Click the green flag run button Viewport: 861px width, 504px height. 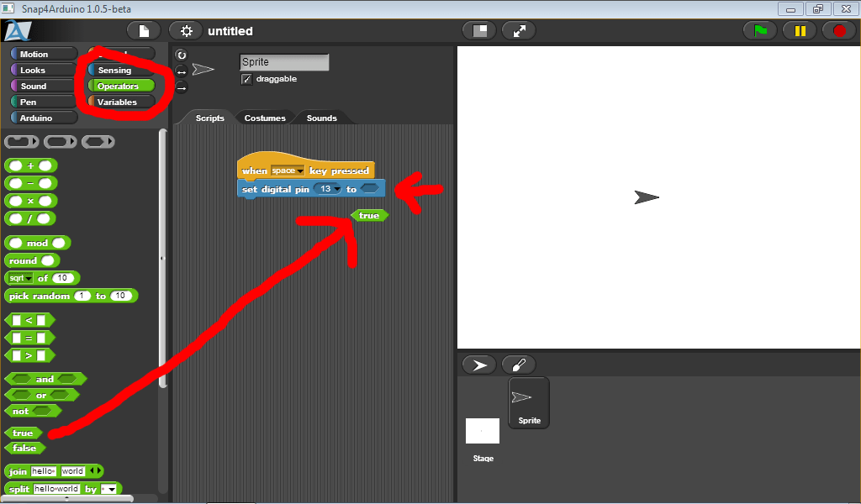click(x=760, y=31)
